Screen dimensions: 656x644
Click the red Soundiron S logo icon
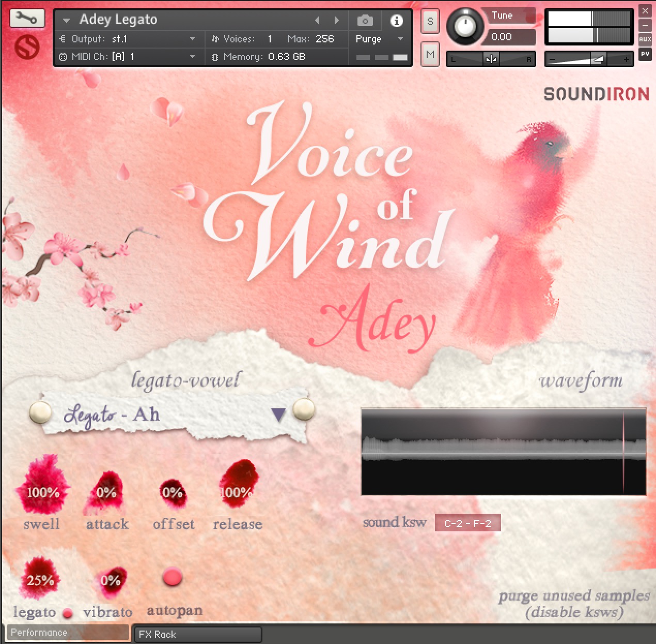tap(27, 48)
